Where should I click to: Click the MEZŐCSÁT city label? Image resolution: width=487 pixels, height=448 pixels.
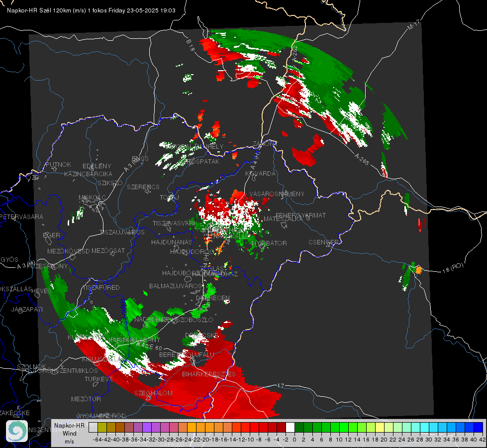108,250
